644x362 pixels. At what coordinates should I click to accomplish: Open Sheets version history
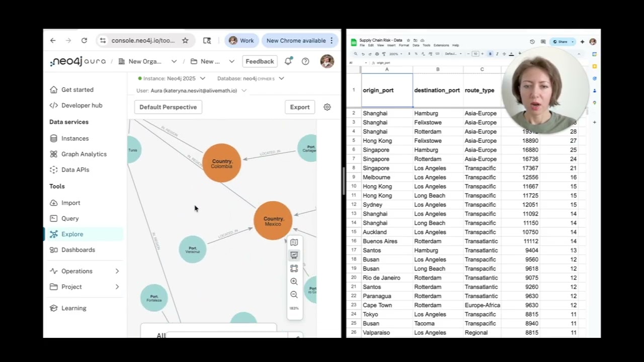click(x=532, y=42)
